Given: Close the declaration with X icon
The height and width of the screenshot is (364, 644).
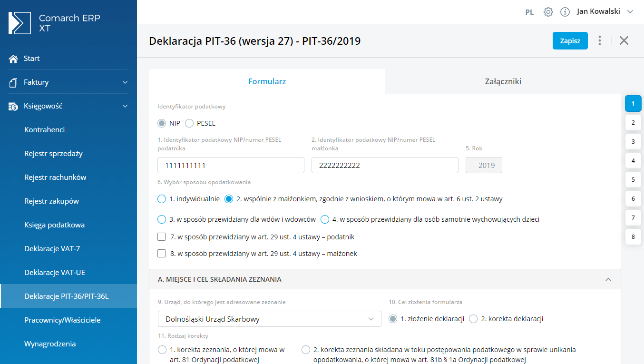Looking at the screenshot, I should 624,40.
